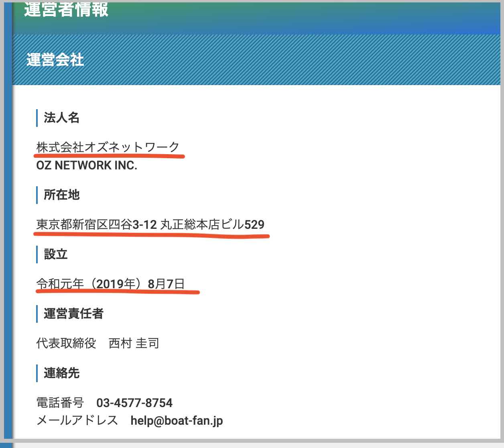The height and width of the screenshot is (448, 504).
Task: Select the 所在地 heading
Action: tap(61, 195)
